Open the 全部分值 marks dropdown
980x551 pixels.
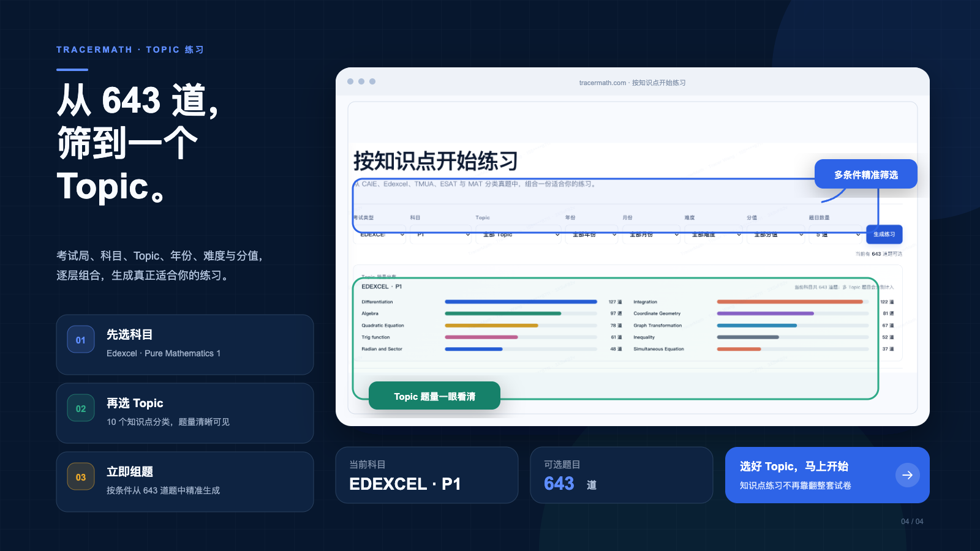click(x=775, y=234)
